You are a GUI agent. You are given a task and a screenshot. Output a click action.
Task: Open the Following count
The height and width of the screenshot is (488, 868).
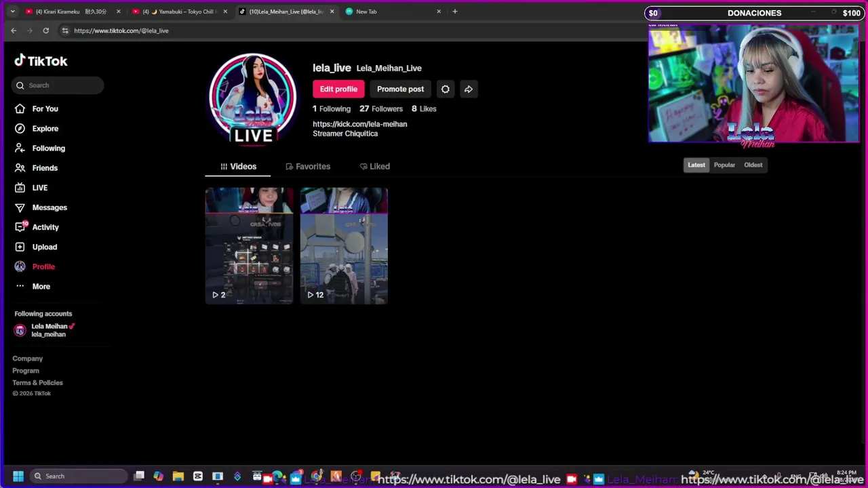332,108
